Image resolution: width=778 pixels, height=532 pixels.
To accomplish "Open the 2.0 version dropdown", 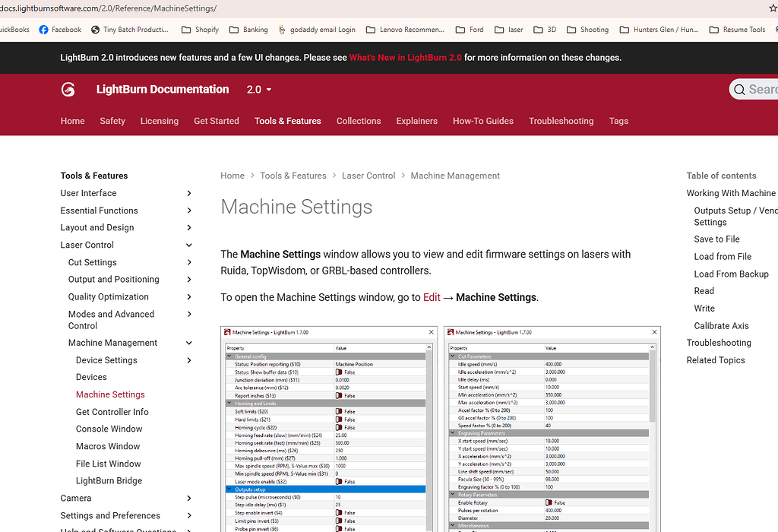I will (x=259, y=90).
